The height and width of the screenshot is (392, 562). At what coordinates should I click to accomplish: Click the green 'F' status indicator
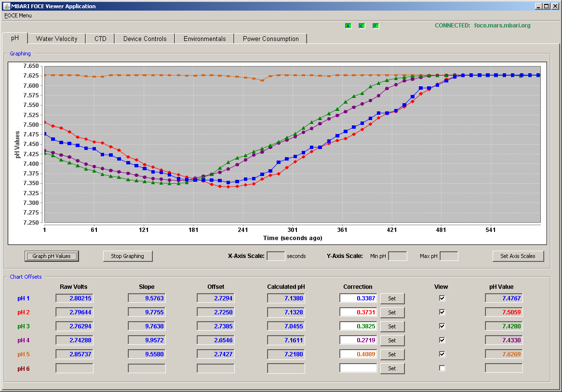pos(375,26)
